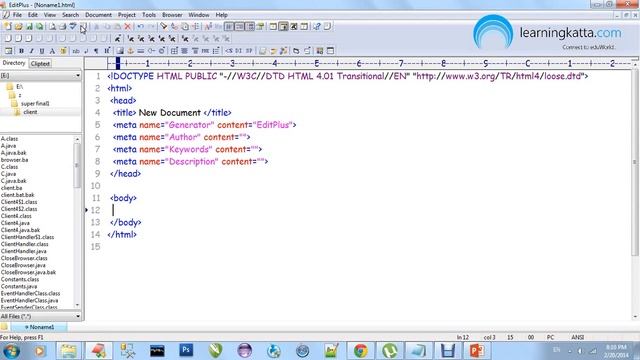
Task: Open the Browser menu
Action: coord(172,15)
